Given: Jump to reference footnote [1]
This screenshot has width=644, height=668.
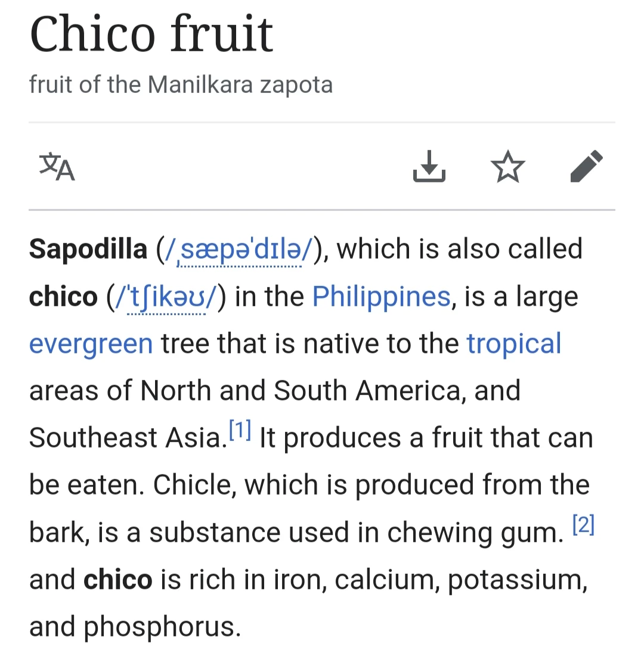Looking at the screenshot, I should click(240, 430).
